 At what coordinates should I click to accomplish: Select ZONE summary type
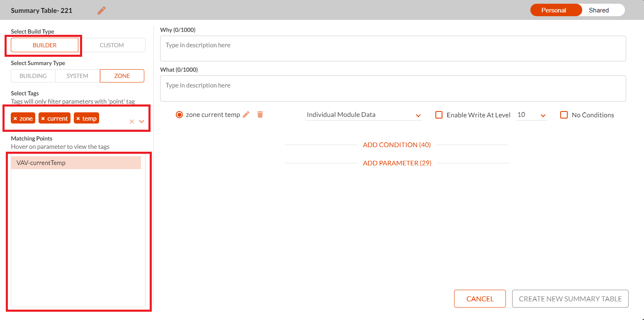(122, 76)
